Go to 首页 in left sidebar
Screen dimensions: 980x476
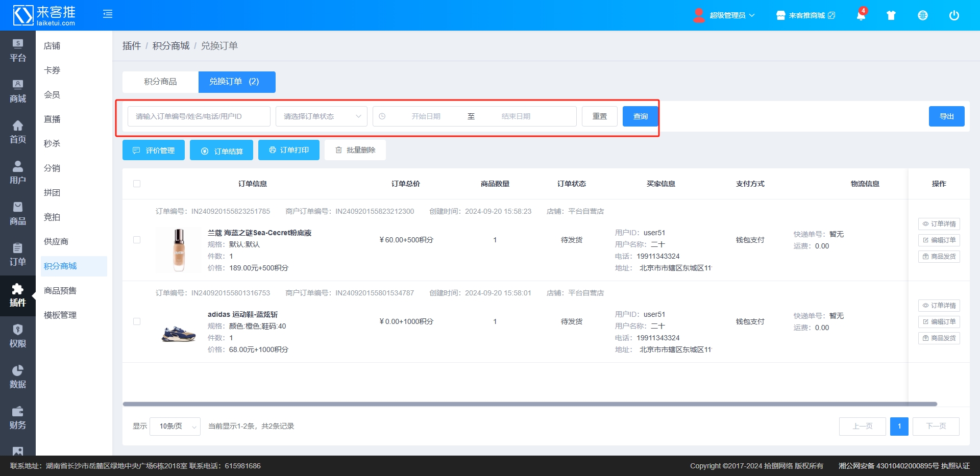pyautogui.click(x=18, y=132)
